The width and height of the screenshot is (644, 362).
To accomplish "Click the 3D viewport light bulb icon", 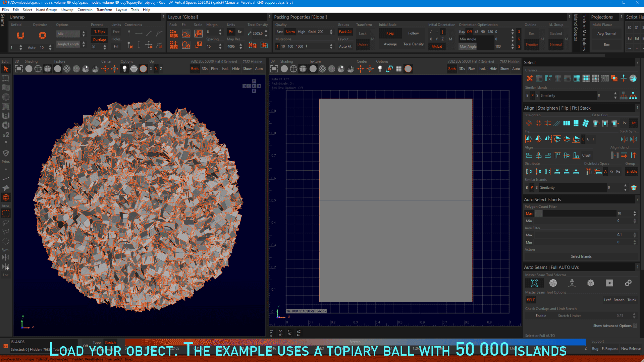I will click(124, 69).
